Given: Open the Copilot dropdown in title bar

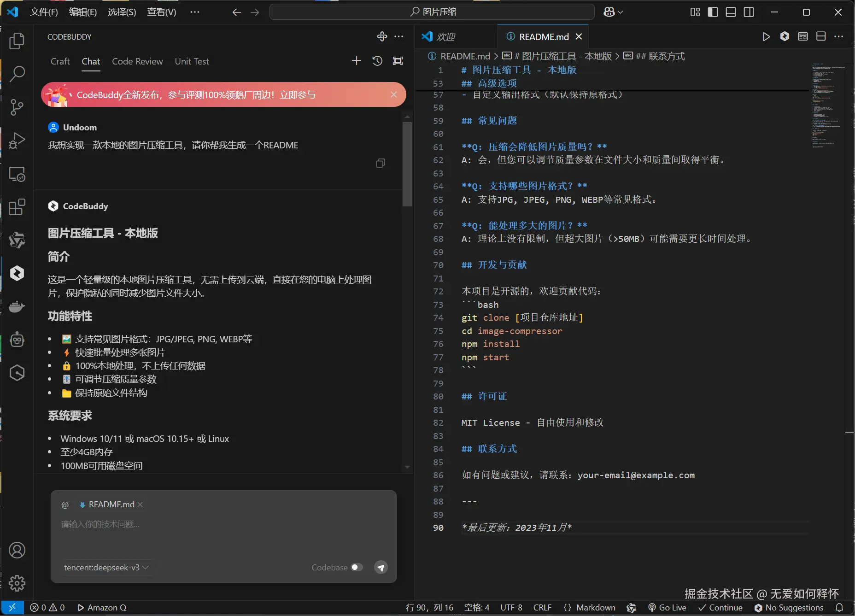Looking at the screenshot, I should [x=614, y=12].
